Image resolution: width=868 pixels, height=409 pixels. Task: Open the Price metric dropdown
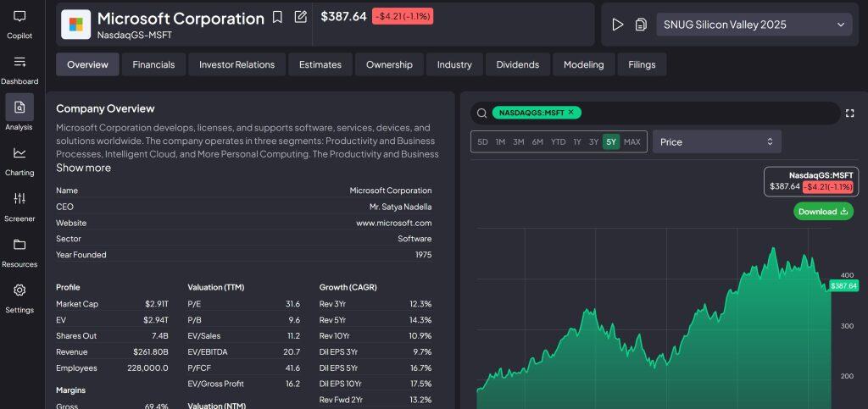coord(717,141)
